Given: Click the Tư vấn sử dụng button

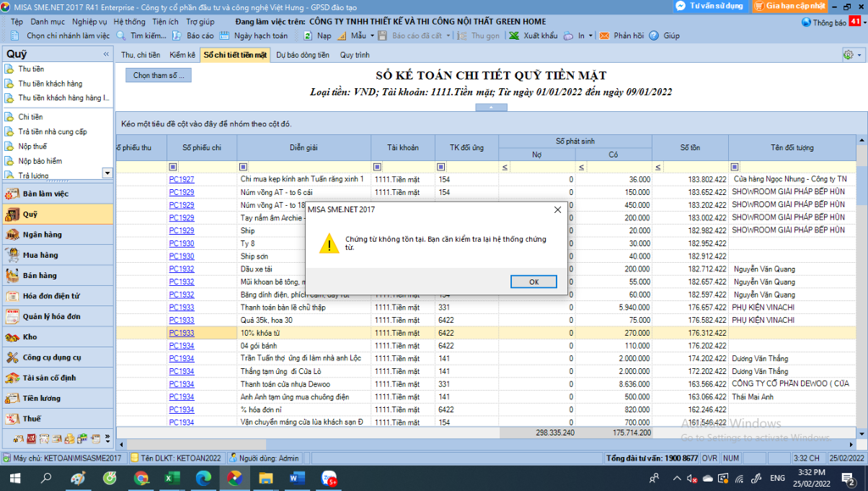Looking at the screenshot, I should click(x=709, y=6).
